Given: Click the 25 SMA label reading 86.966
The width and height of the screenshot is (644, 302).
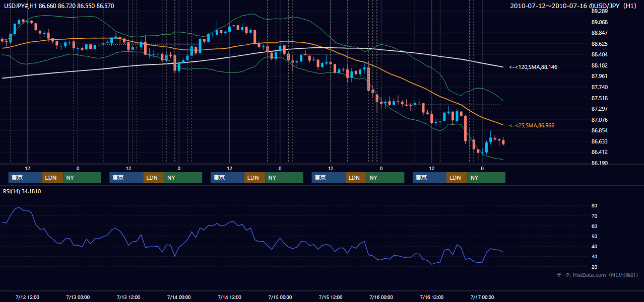Looking at the screenshot, I should (x=532, y=125).
